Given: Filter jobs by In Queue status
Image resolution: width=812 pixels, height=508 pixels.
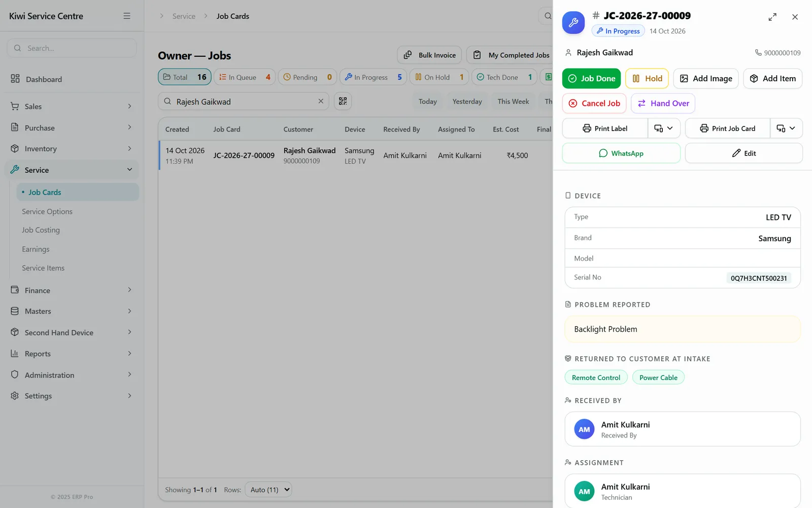Looking at the screenshot, I should tap(245, 77).
